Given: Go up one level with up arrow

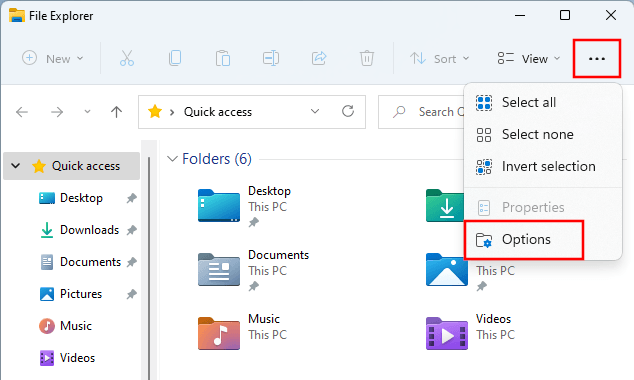Looking at the screenshot, I should click(x=116, y=112).
